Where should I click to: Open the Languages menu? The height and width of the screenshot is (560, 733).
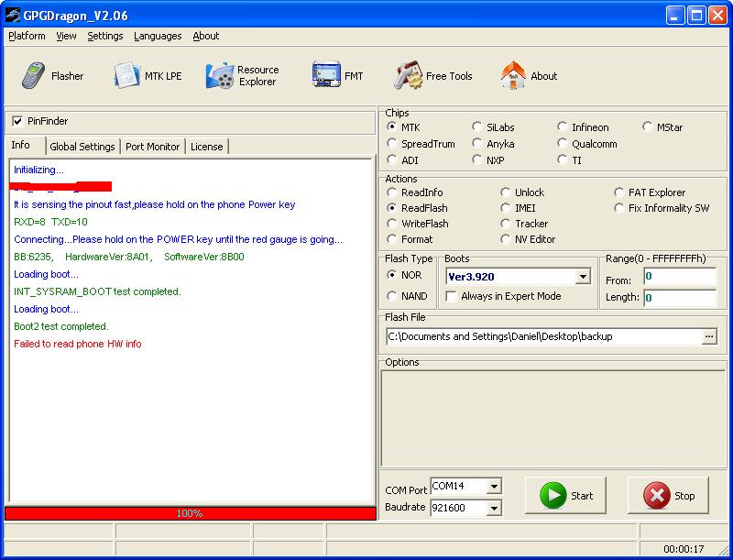[158, 36]
